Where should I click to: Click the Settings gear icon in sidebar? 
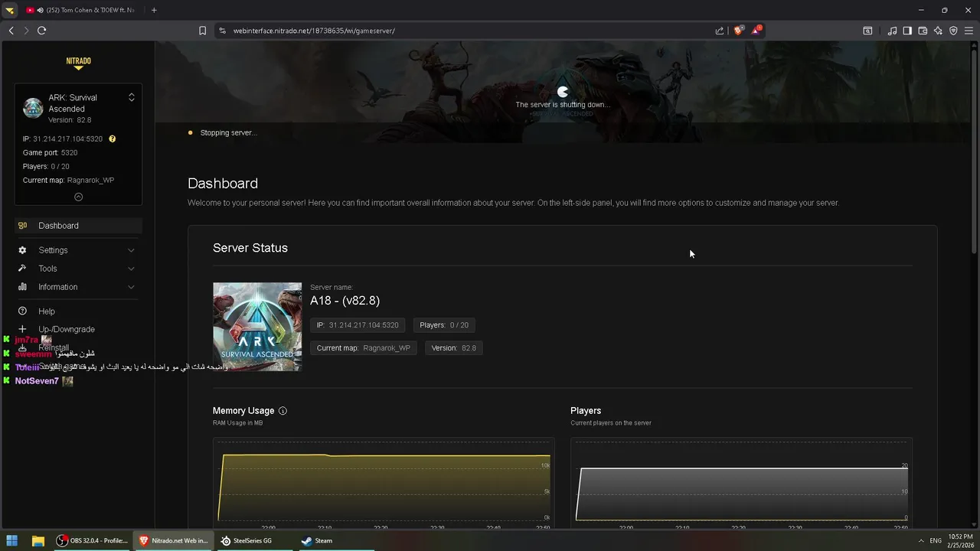click(x=22, y=250)
